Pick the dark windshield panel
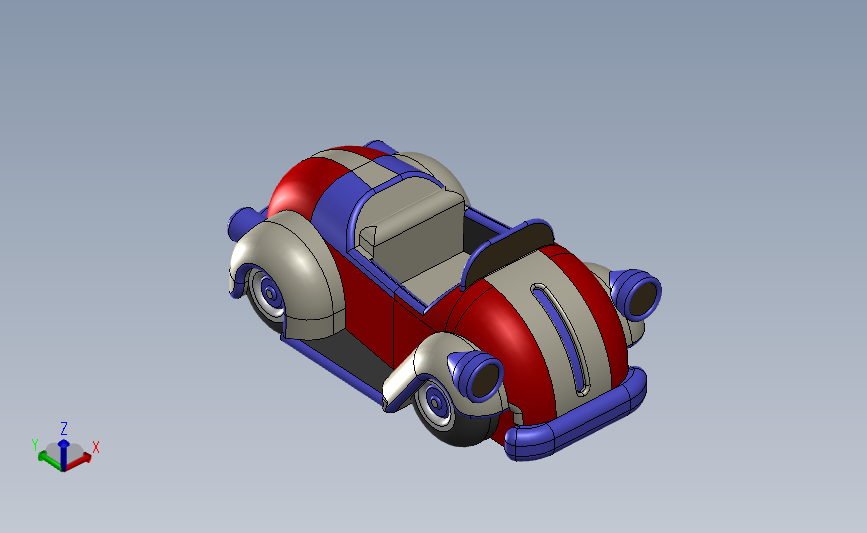The width and height of the screenshot is (867, 533). coord(510,252)
